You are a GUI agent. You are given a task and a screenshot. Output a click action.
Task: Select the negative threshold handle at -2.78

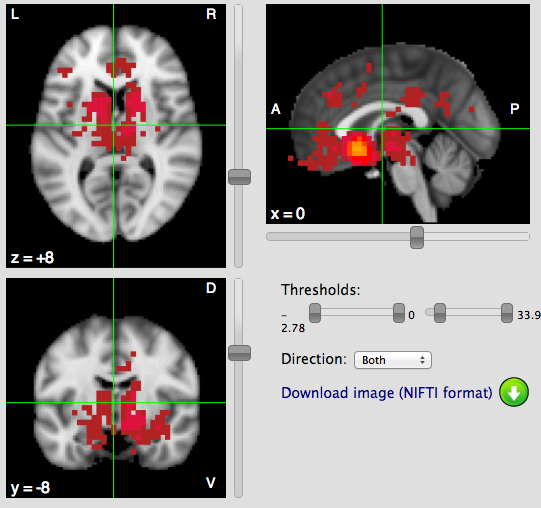click(315, 313)
